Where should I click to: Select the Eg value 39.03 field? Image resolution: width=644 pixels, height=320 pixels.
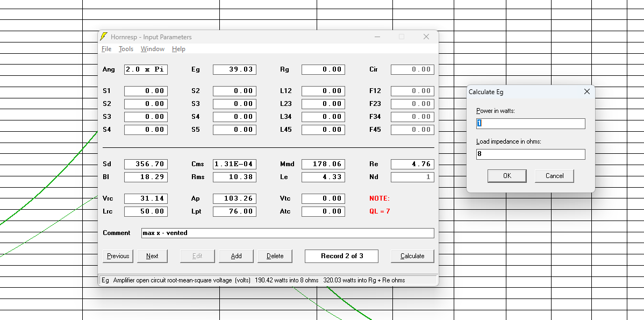click(234, 69)
